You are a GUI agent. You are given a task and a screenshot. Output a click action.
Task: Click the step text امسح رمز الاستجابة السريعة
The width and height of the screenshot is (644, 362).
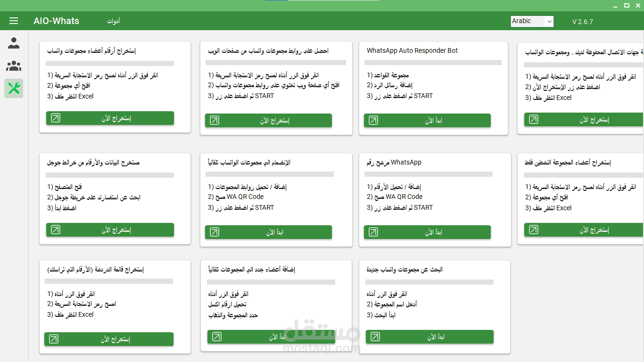click(85, 304)
